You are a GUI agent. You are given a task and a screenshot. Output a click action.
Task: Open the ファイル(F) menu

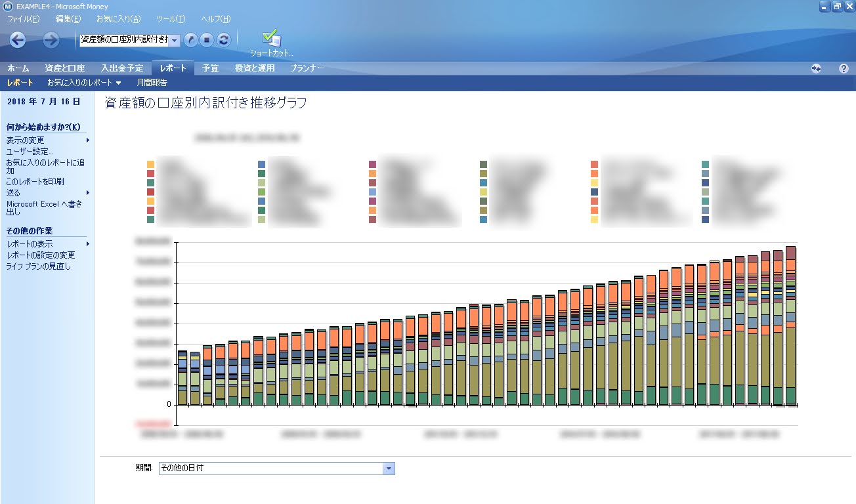coord(24,19)
